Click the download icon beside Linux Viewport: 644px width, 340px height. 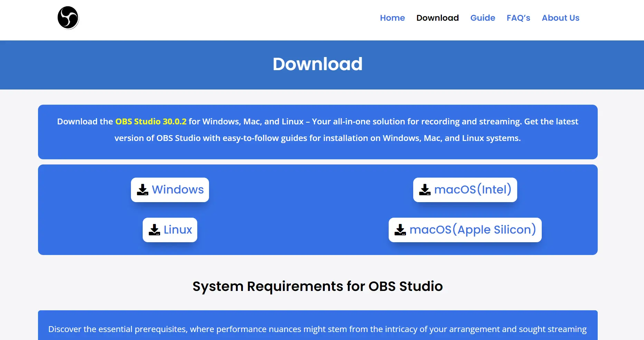(x=154, y=230)
